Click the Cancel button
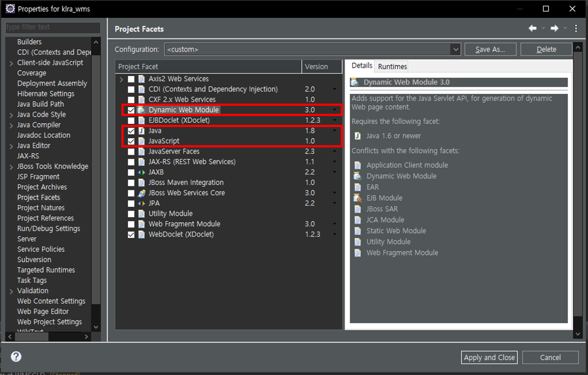 pyautogui.click(x=550, y=357)
